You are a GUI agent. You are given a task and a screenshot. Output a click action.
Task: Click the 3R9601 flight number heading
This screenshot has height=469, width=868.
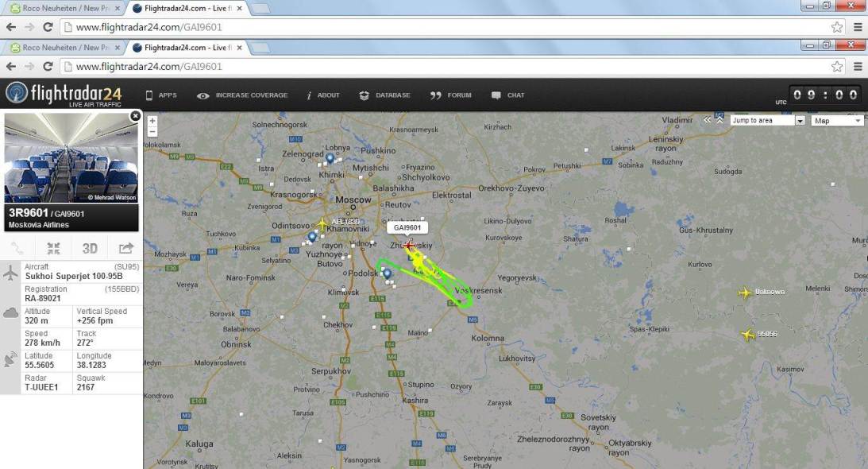point(29,213)
